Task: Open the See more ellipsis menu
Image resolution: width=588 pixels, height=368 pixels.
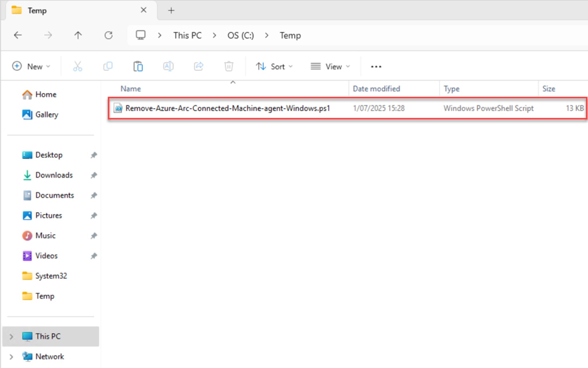Action: click(376, 67)
